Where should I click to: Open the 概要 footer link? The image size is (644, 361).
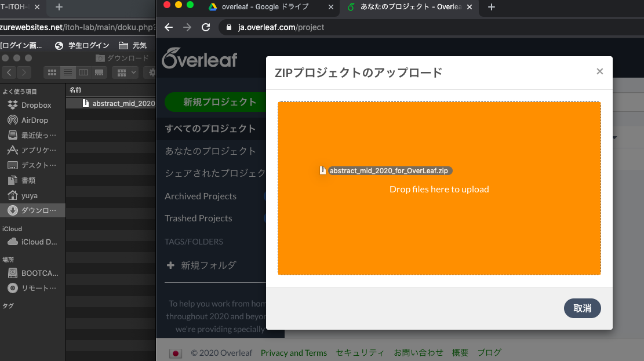pos(460,353)
